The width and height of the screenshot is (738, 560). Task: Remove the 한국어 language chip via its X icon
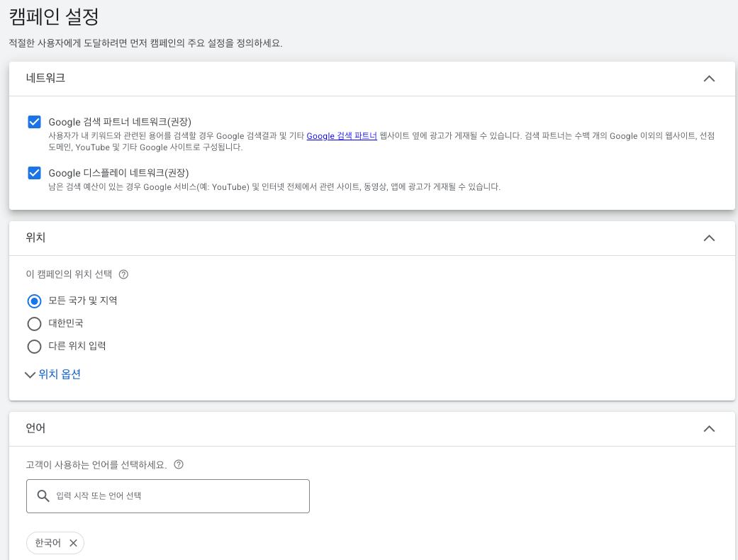pos(72,543)
